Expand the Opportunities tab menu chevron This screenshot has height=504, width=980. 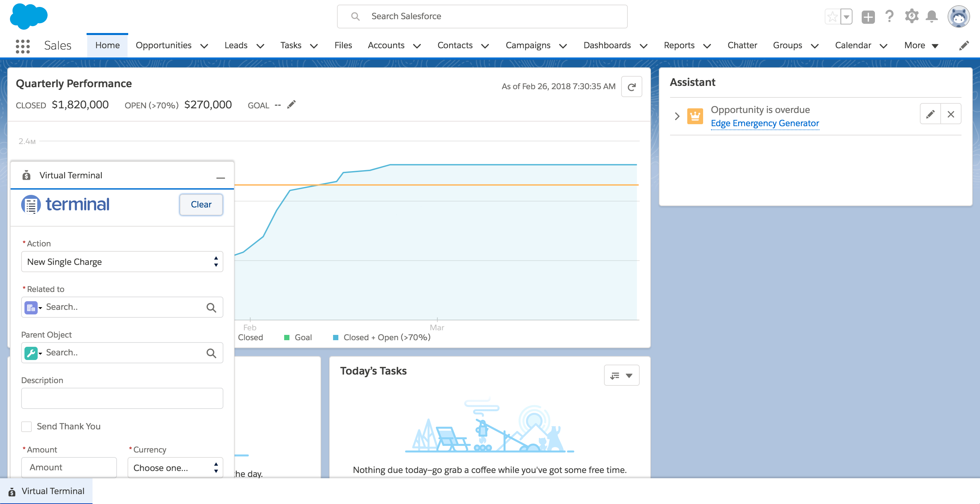click(204, 46)
